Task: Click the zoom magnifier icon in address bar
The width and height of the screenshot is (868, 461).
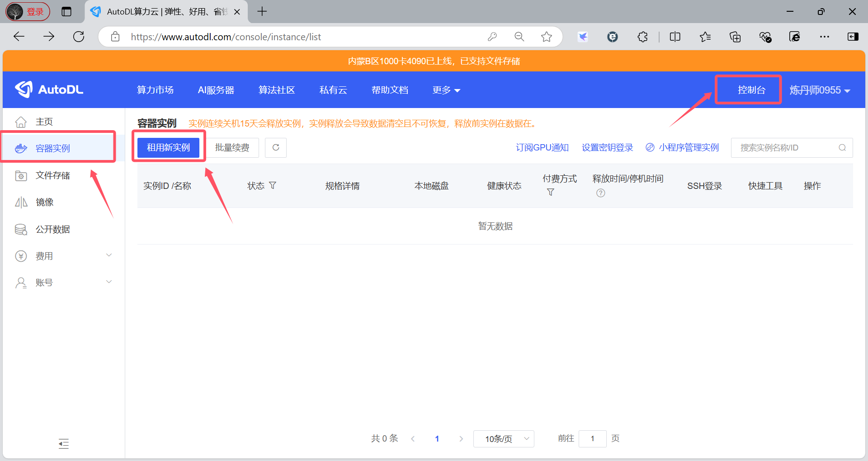Action: coord(519,37)
